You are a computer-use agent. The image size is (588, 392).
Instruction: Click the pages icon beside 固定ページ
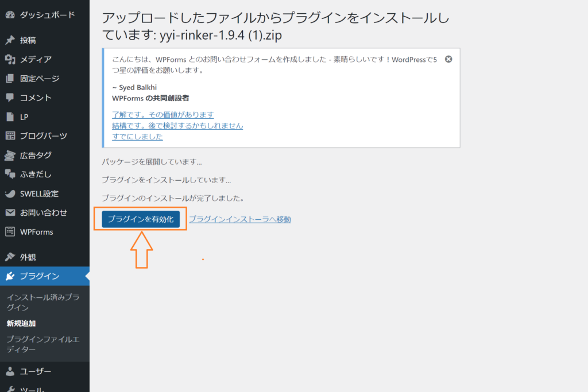(10, 78)
